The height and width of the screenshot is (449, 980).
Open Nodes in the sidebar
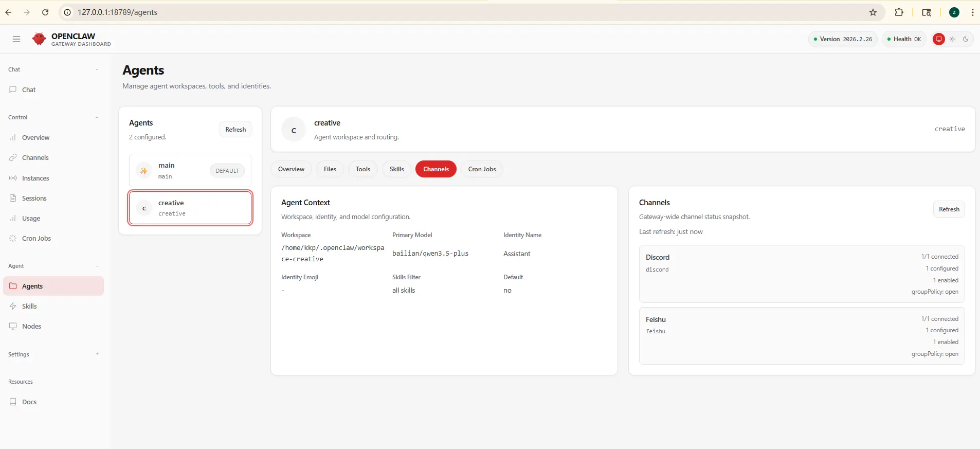(31, 326)
